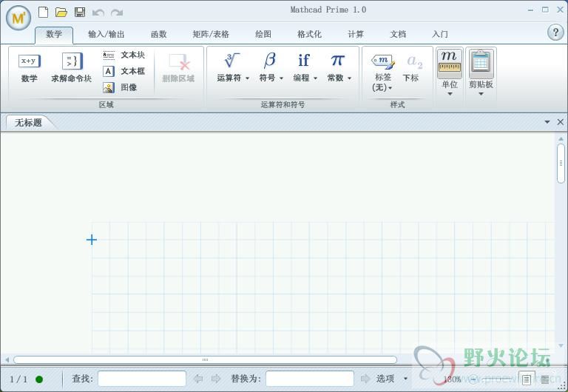Switch to 入门 ribbon tab
This screenshot has height=392, width=568.
pos(440,35)
